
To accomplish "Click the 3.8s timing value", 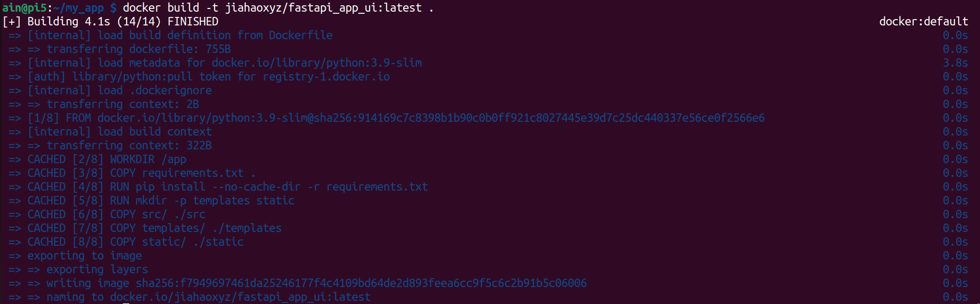I will tap(955, 63).
